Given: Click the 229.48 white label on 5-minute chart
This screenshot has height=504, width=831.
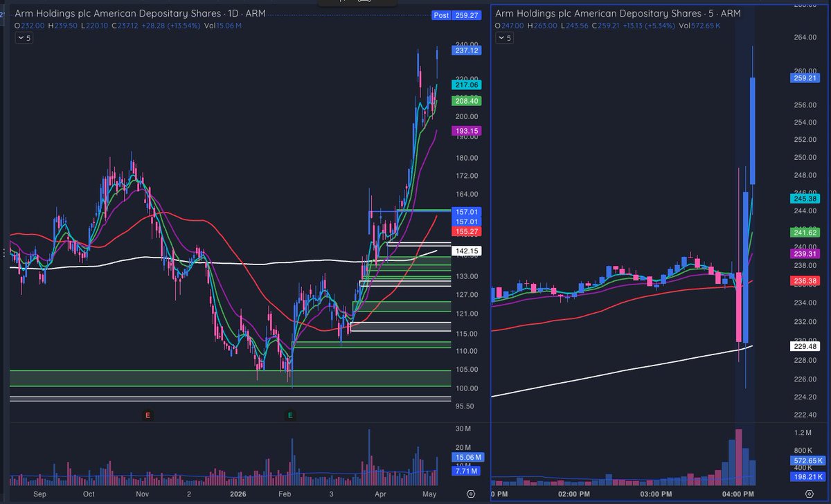Looking at the screenshot, I should (804, 347).
